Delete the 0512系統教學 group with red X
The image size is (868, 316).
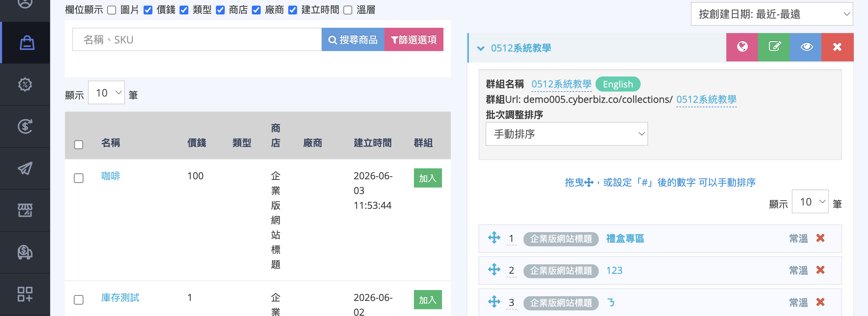(837, 47)
